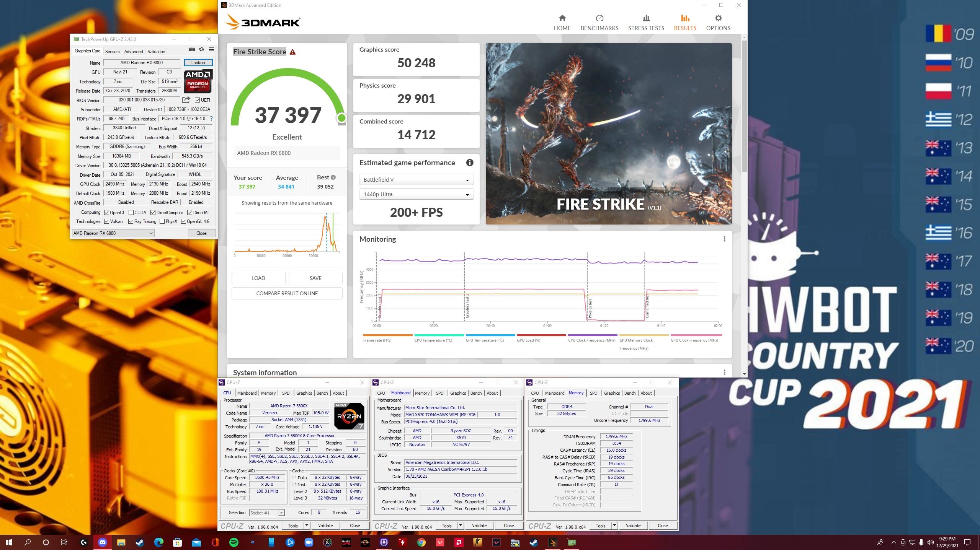
Task: Expand the Tools dropdown arrow in CPU-Z Memory window
Action: 614,526
